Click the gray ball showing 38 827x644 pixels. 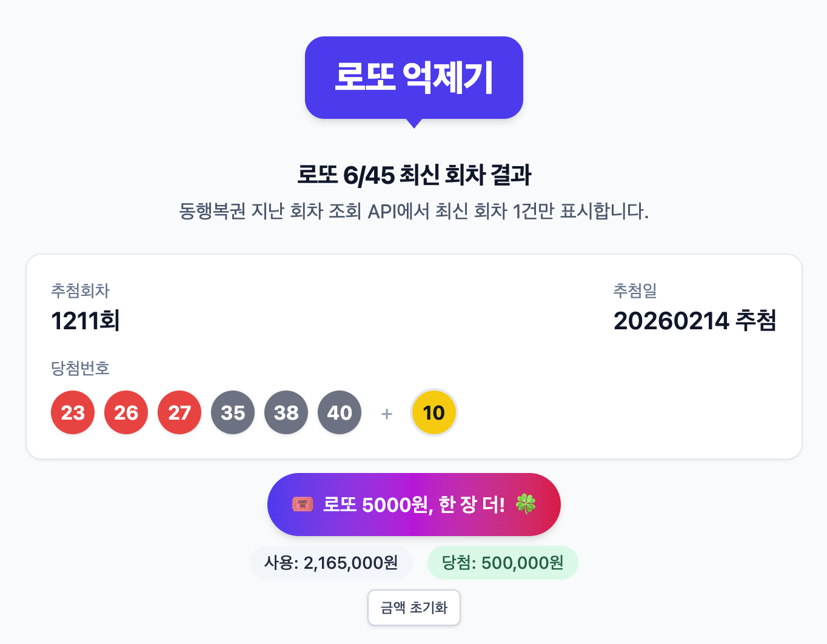click(286, 412)
